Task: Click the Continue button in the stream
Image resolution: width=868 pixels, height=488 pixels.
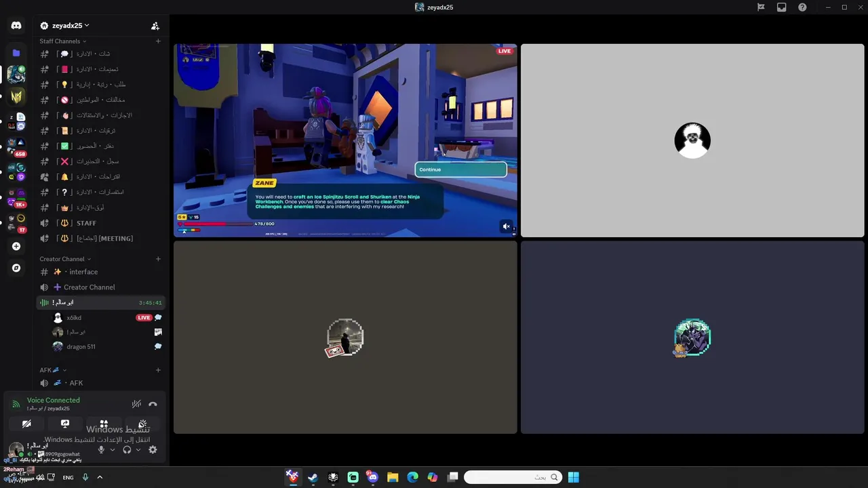Action: click(x=460, y=169)
